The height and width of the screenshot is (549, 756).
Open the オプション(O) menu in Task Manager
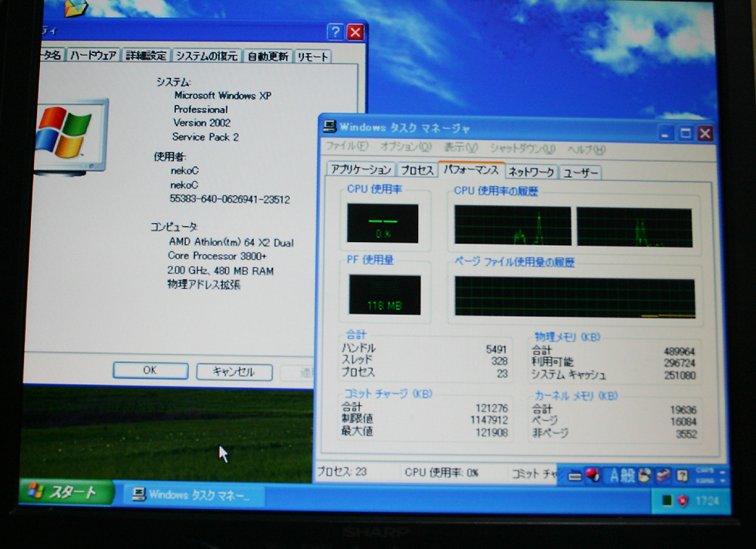(x=405, y=146)
